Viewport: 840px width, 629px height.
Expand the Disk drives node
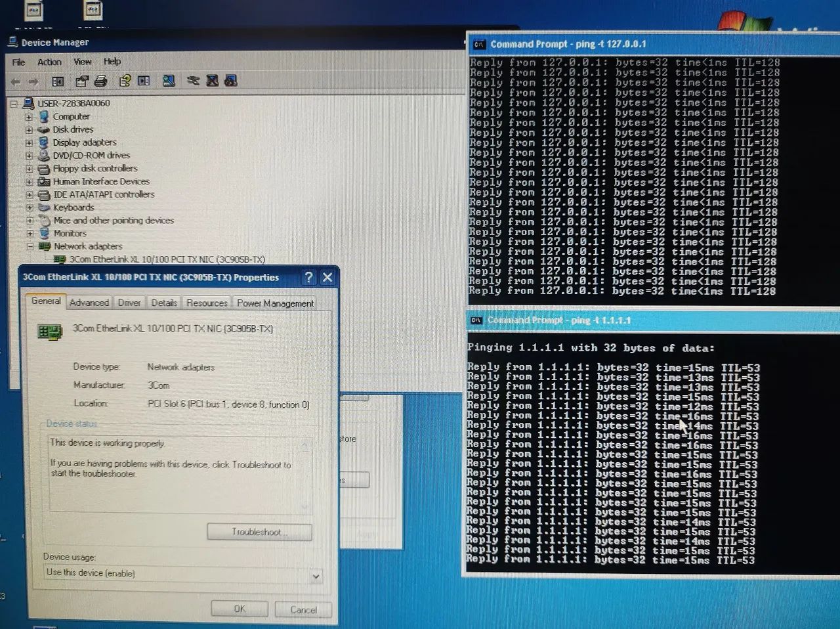29,130
